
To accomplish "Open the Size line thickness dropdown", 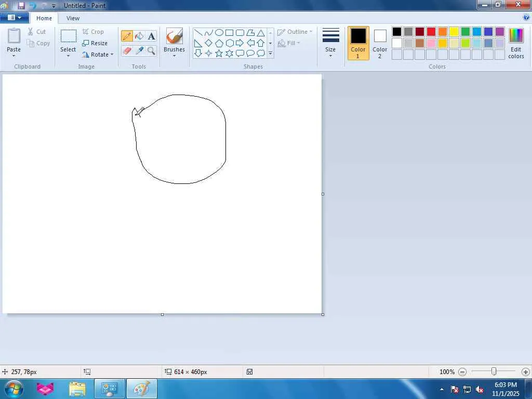I will tap(330, 43).
